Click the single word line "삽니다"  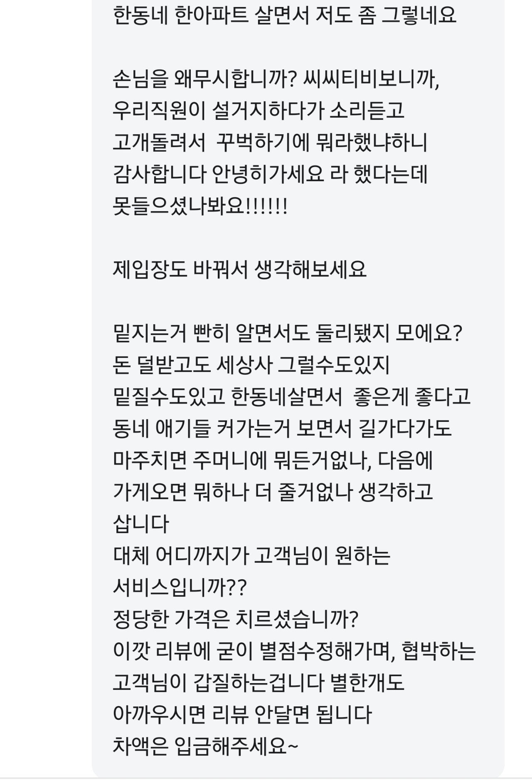click(x=141, y=524)
